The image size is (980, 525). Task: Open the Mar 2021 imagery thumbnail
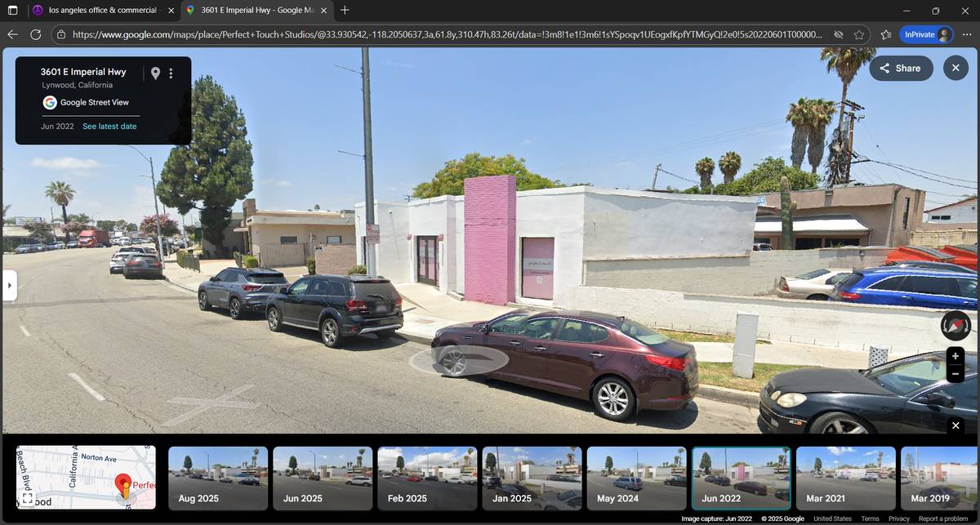(845, 478)
